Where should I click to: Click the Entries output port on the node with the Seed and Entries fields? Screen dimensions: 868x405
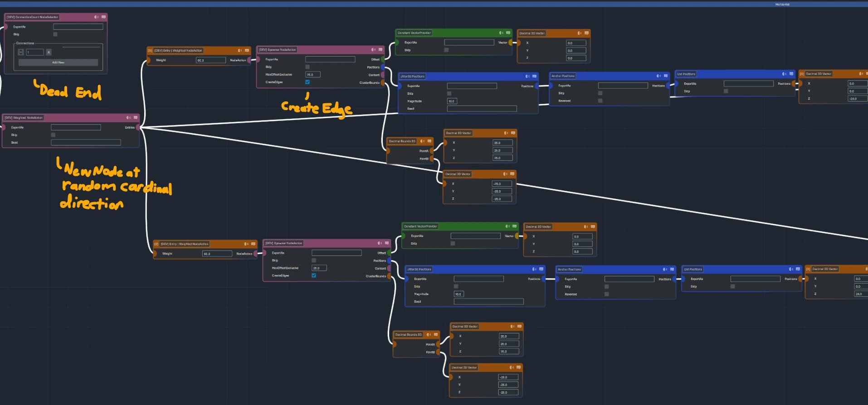(138, 127)
